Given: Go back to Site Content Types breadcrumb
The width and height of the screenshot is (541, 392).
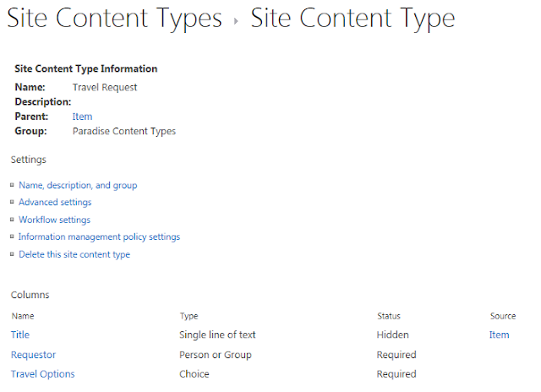Looking at the screenshot, I should [x=114, y=19].
